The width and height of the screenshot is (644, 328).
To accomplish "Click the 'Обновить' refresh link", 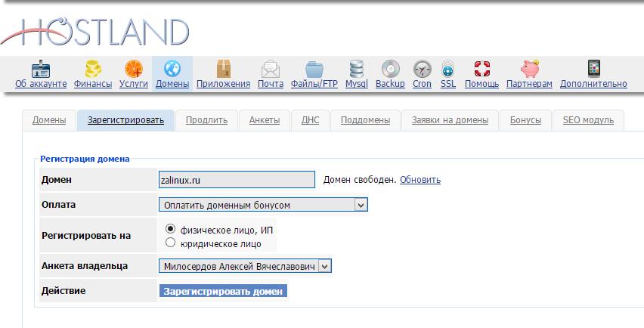I will (x=420, y=180).
